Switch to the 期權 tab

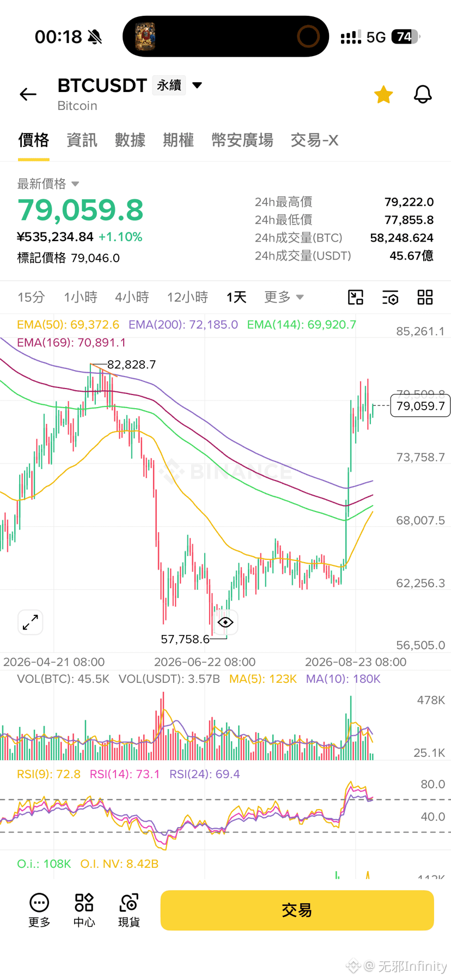178,140
